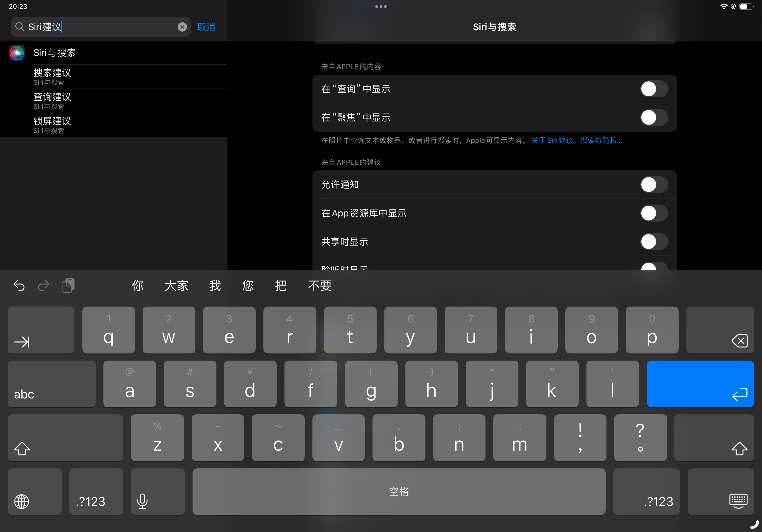Tap the o key
The width and height of the screenshot is (762, 532).
592,330
